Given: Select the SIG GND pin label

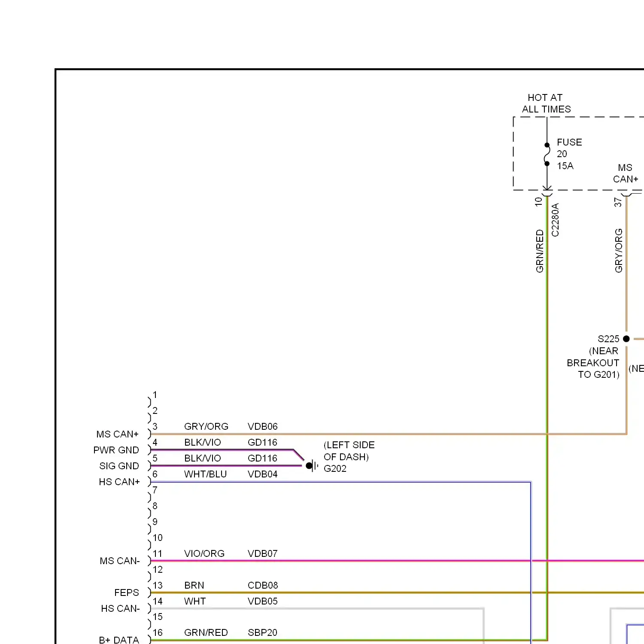Looking at the screenshot, I should point(119,466).
